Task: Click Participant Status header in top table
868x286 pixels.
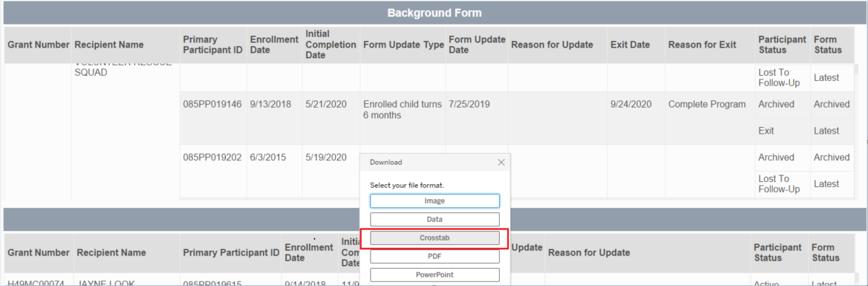Action: point(782,45)
